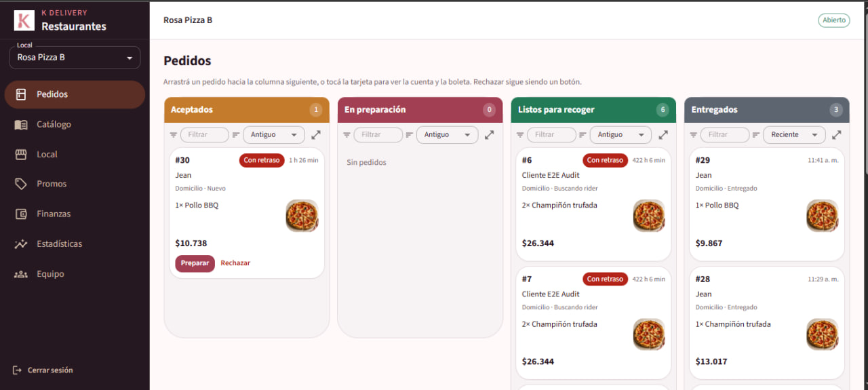
Task: Click the Equipo people icon
Action: 21,274
